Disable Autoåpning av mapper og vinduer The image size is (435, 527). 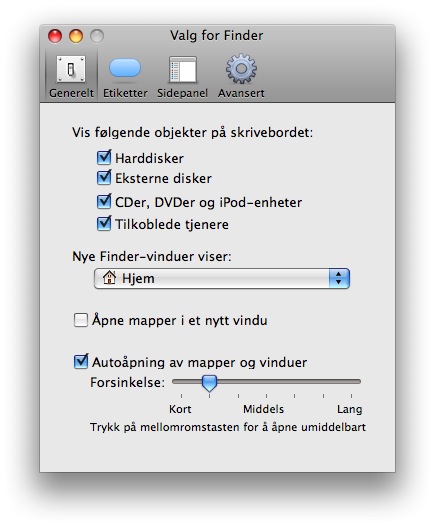81,361
